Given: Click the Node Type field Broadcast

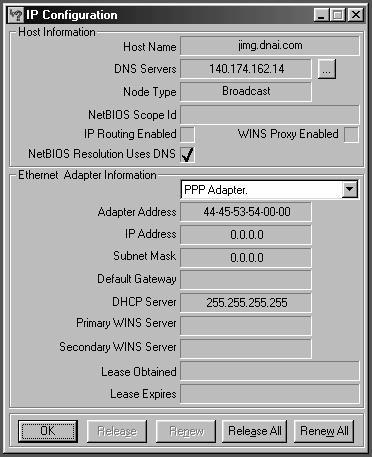Looking at the screenshot, I should [x=246, y=91].
